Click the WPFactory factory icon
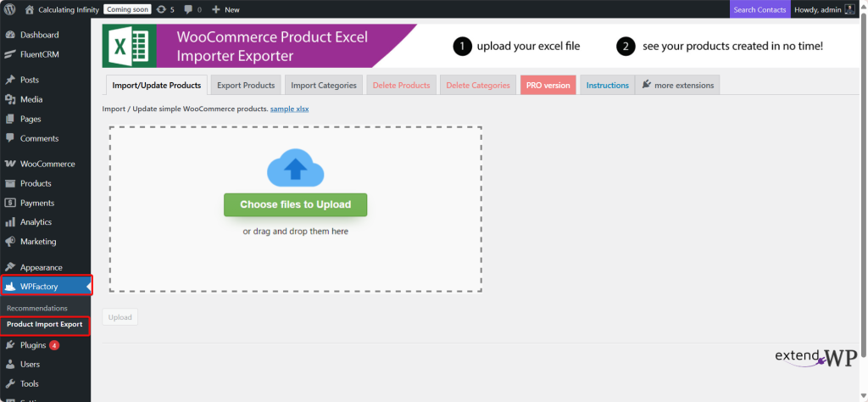Image resolution: width=868 pixels, height=402 pixels. (10, 287)
